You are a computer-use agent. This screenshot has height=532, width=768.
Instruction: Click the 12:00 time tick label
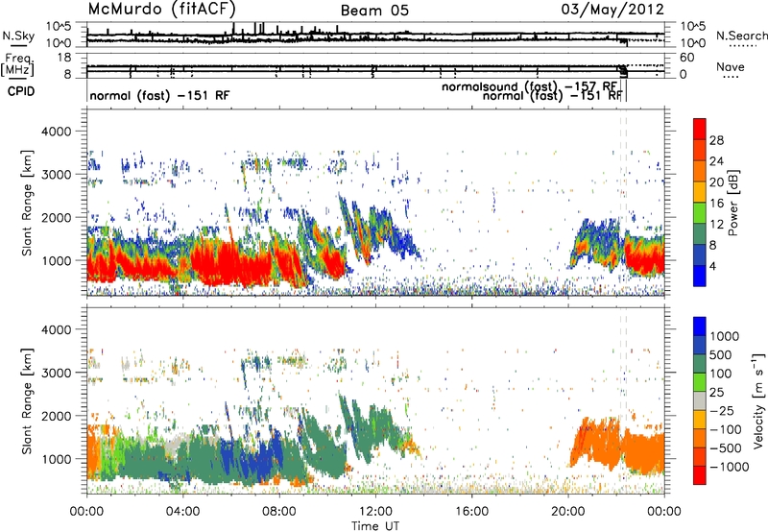(375, 511)
